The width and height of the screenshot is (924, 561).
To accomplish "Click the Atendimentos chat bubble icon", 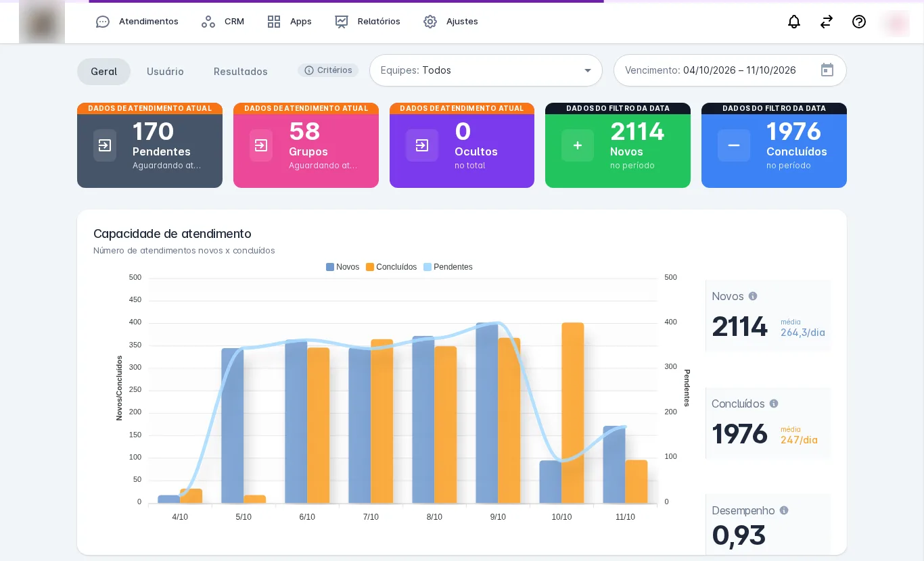I will [x=103, y=22].
